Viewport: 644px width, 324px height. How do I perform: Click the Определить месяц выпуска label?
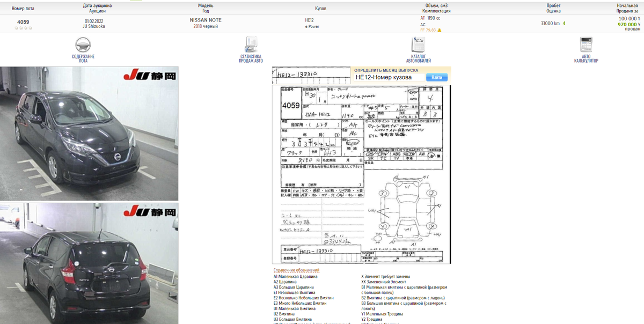coord(386,70)
